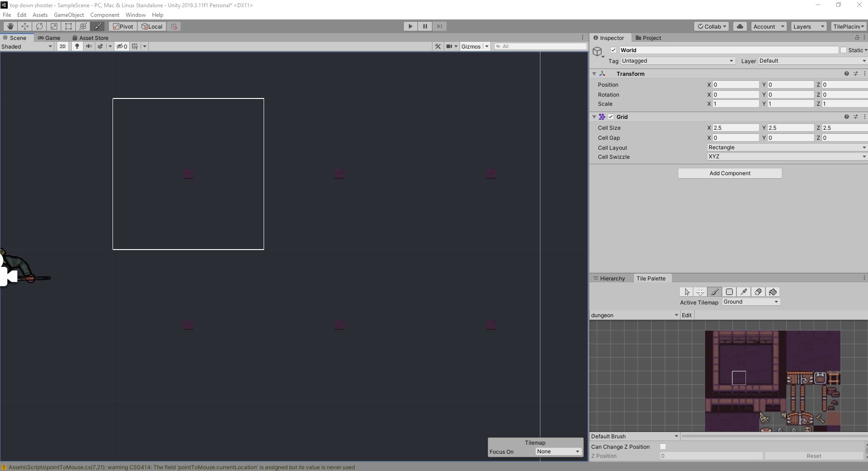The height and width of the screenshot is (471, 868).
Task: Select the Eraser in the Tile Palette
Action: (x=759, y=292)
